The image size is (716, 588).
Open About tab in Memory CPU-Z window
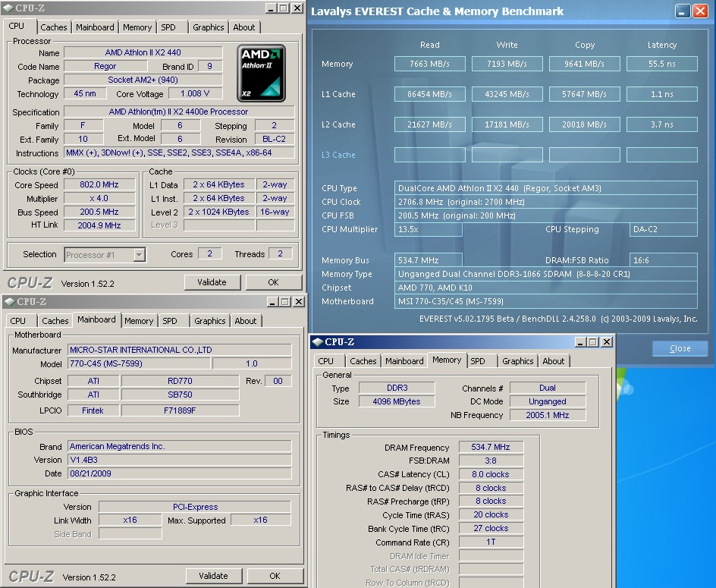pyautogui.click(x=554, y=361)
